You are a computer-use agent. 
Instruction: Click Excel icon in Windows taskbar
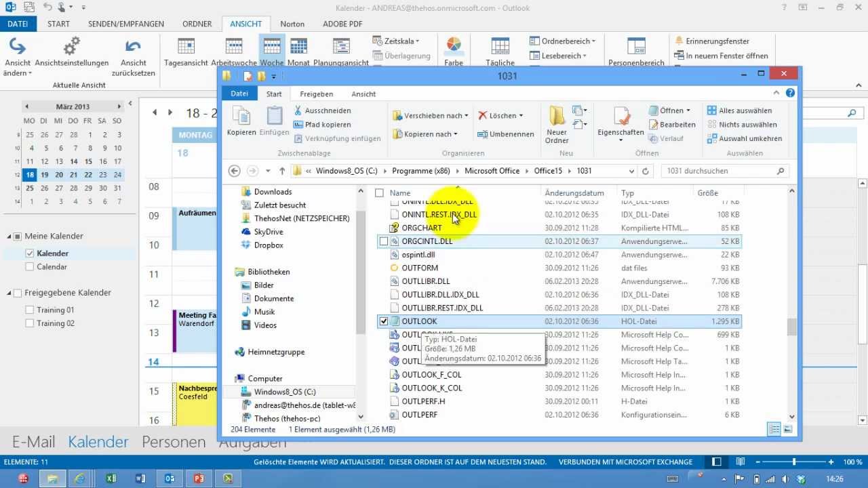pos(111,479)
